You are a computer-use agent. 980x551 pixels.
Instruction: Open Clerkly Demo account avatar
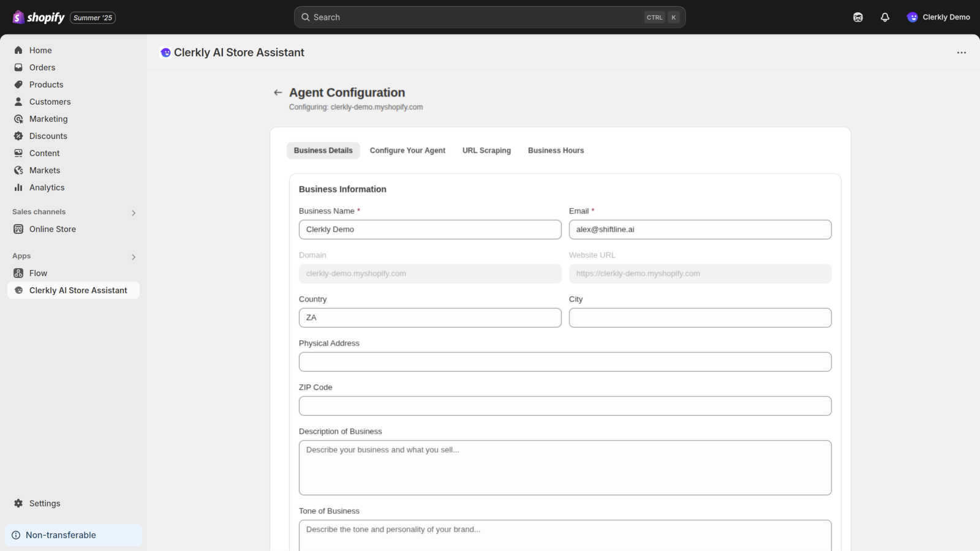tap(913, 17)
